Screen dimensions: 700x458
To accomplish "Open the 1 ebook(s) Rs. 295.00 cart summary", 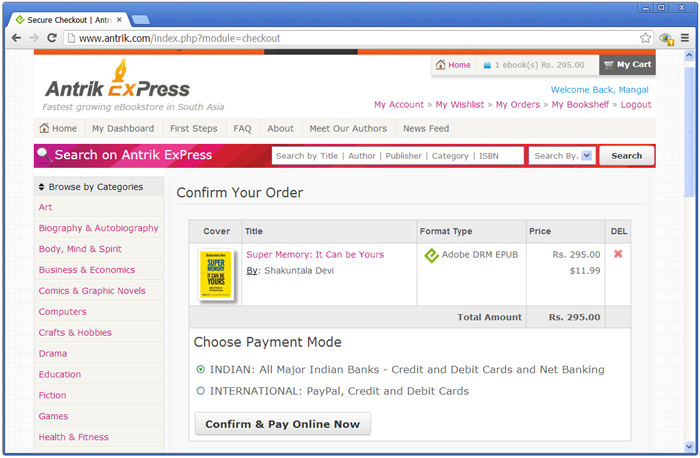I will pos(534,65).
